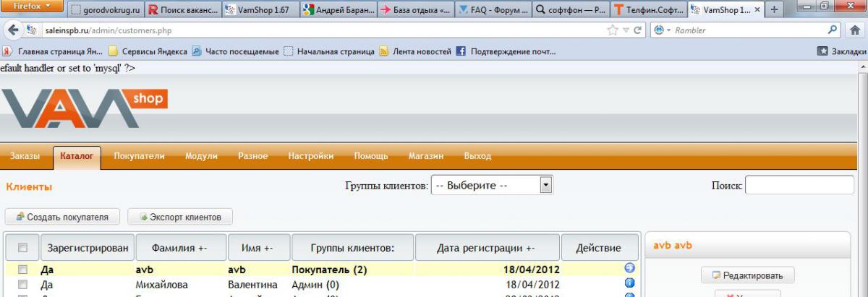Close the active VamShop browser tab

(x=757, y=10)
